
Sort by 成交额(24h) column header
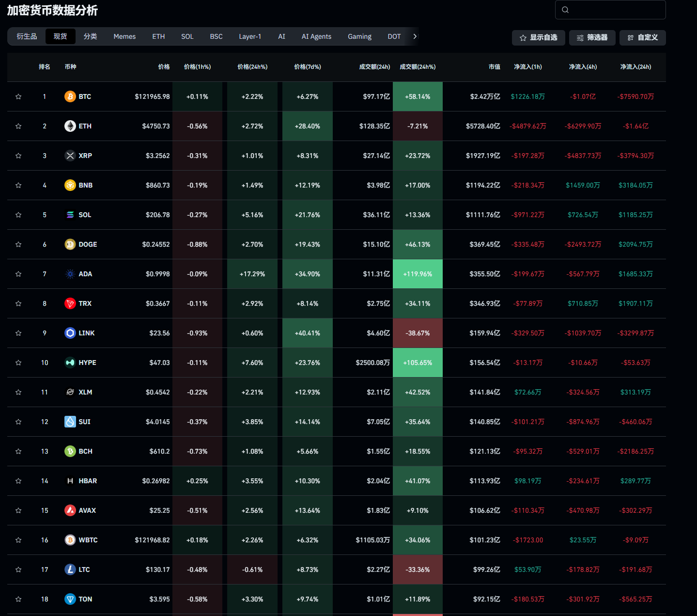(x=374, y=67)
